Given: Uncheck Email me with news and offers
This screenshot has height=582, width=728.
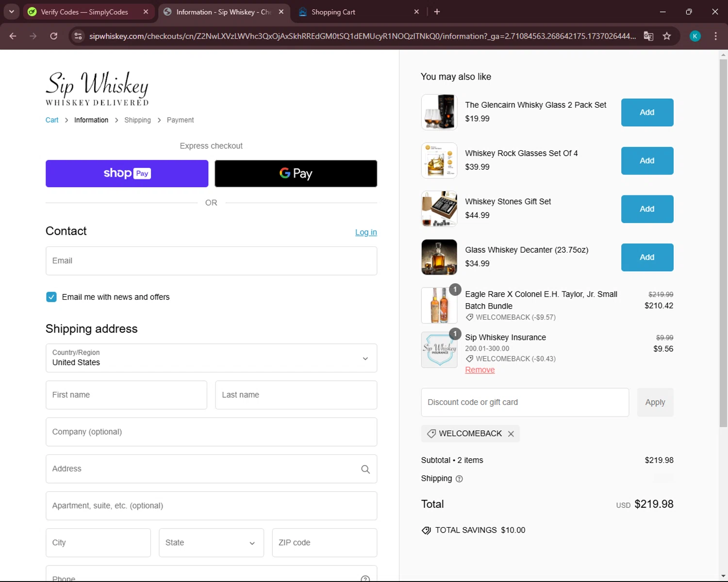Looking at the screenshot, I should point(51,297).
